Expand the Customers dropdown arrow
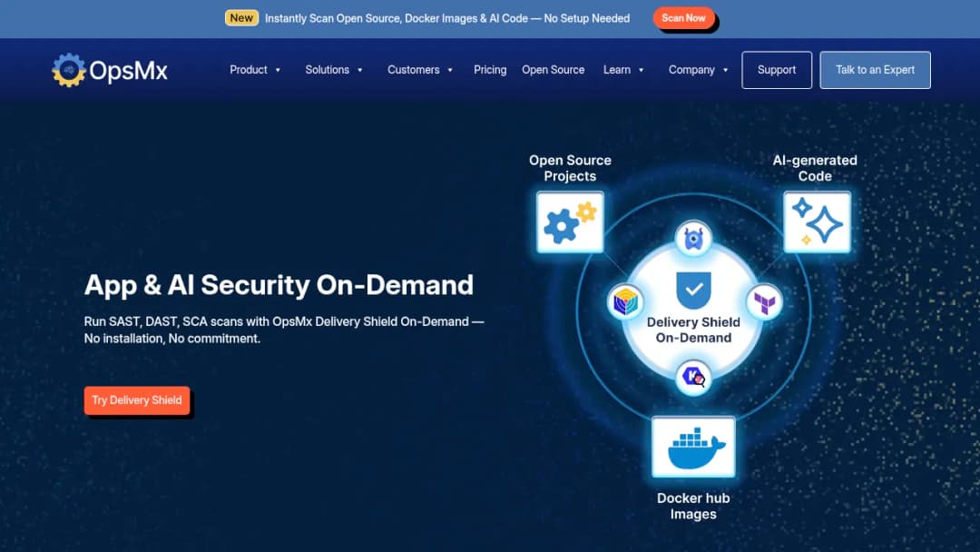This screenshot has height=552, width=980. 449,70
